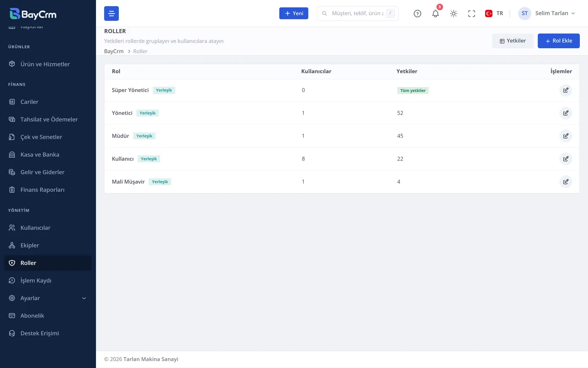Open Çek ve Senetler page
The image size is (588, 368).
48,137
